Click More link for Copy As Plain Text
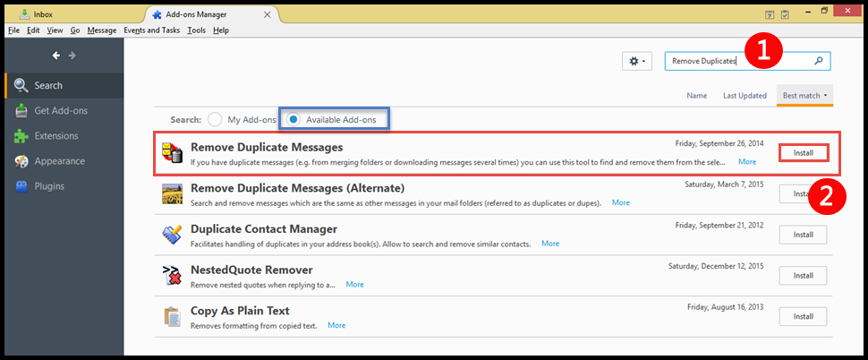Image resolution: width=868 pixels, height=360 pixels. point(336,325)
